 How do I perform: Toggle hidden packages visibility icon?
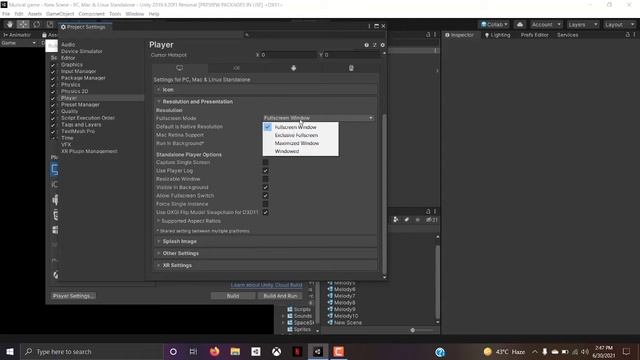point(431,220)
